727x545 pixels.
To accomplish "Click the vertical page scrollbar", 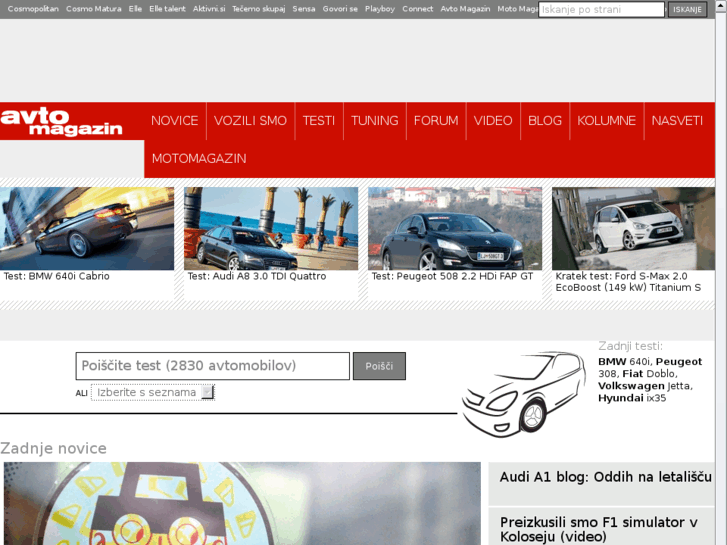I will (x=721, y=272).
